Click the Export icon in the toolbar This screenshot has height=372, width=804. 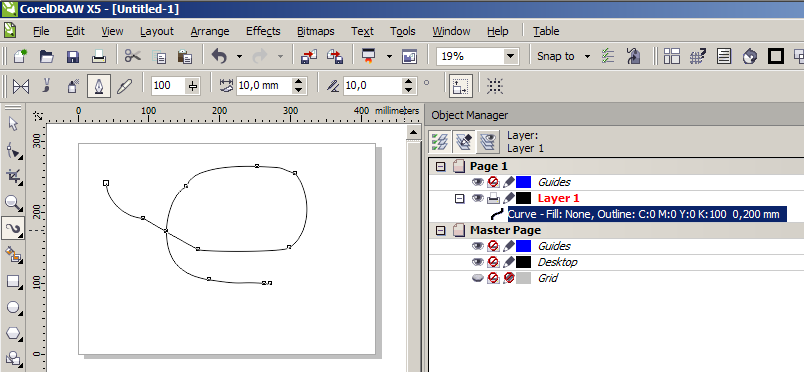335,56
